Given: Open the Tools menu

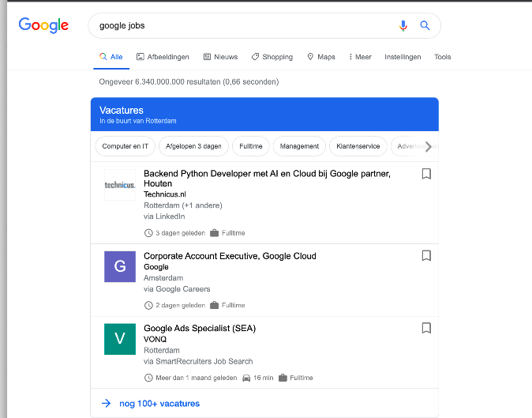Looking at the screenshot, I should (x=443, y=57).
